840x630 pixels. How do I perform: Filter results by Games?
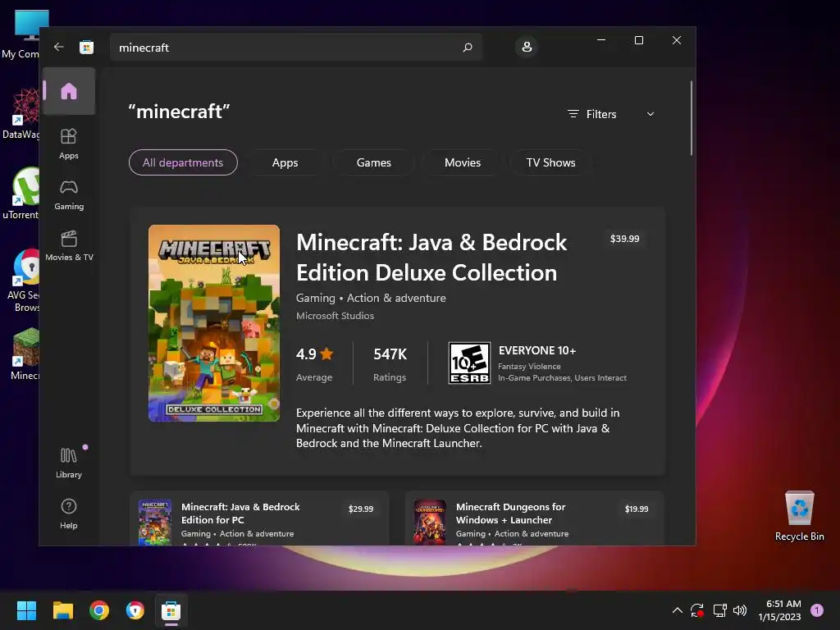pos(374,162)
